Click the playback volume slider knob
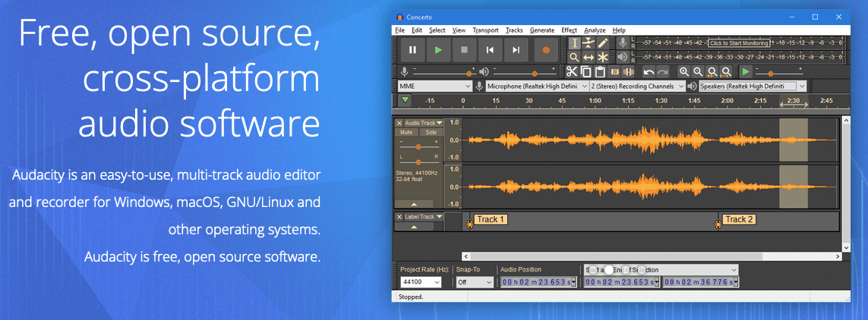The height and width of the screenshot is (320, 868). pyautogui.click(x=534, y=73)
